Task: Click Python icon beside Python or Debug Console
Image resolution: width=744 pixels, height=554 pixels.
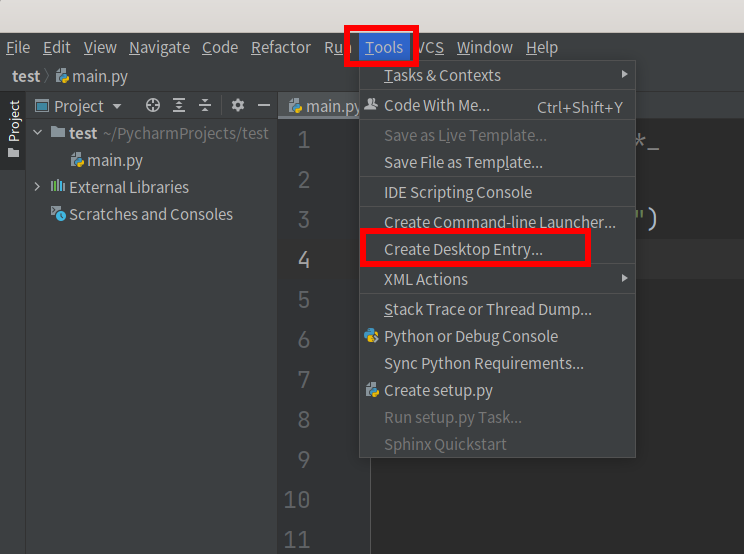Action: click(371, 336)
